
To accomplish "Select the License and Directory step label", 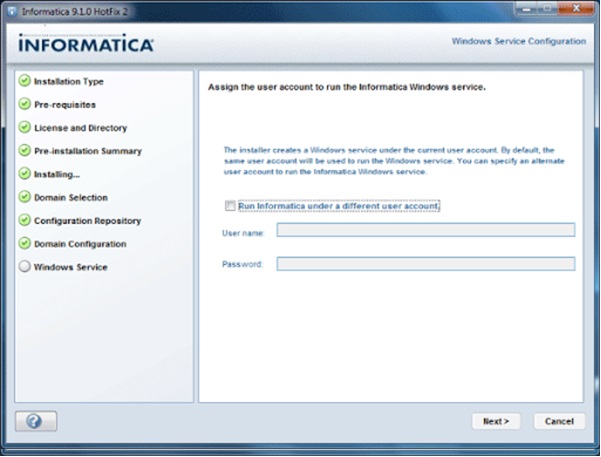I will tap(80, 128).
